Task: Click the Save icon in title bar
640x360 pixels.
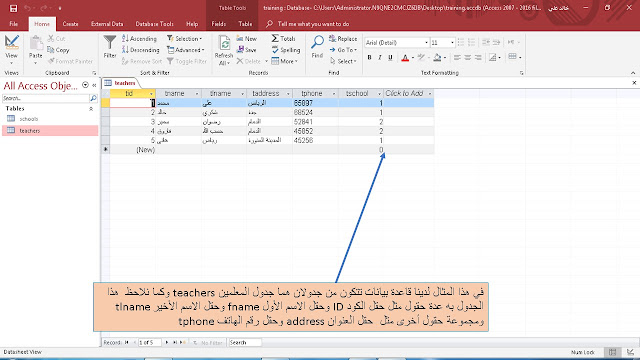Action: tap(13, 8)
